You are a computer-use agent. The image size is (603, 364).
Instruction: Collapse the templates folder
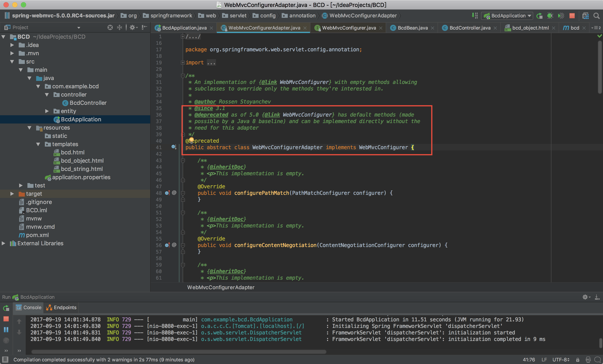click(x=38, y=144)
